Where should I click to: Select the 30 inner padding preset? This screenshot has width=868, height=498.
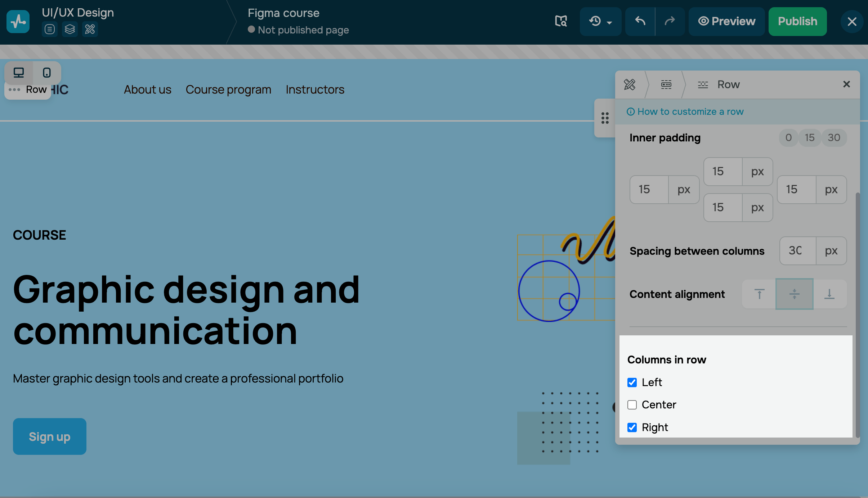point(834,138)
